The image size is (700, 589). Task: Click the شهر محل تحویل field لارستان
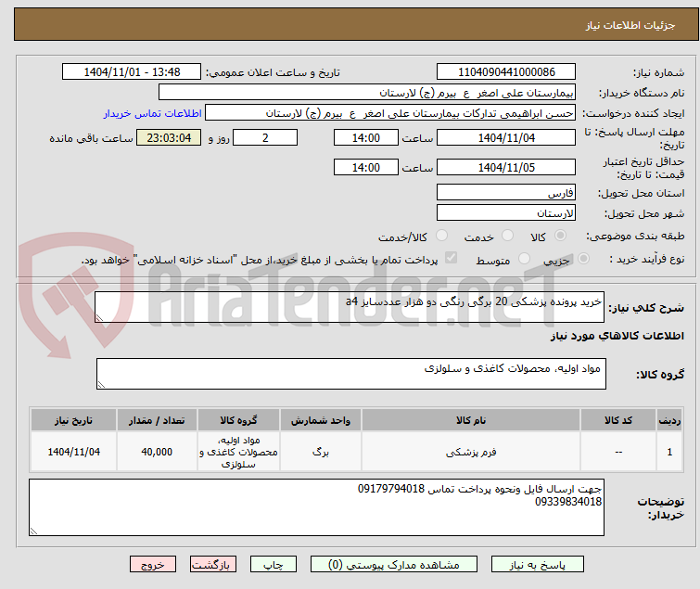pos(506,213)
